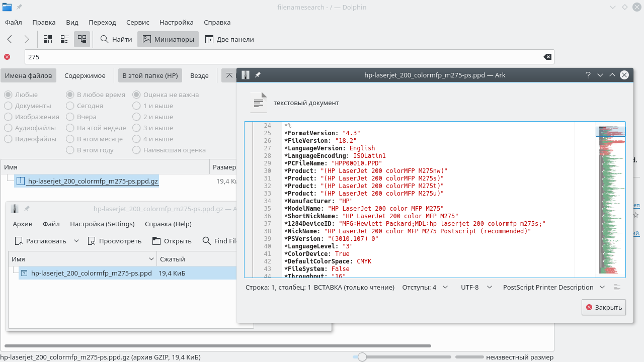
Task: Open status bar lines menu icon in preview
Action: coord(617,287)
